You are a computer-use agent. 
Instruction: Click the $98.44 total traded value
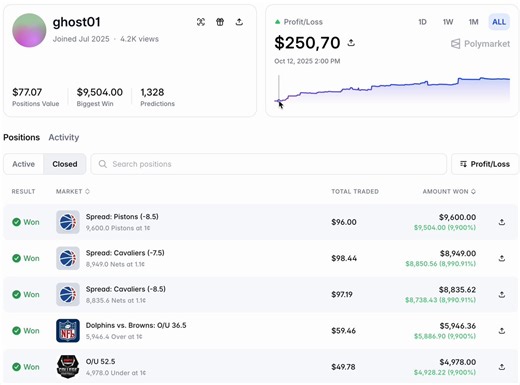pos(344,258)
